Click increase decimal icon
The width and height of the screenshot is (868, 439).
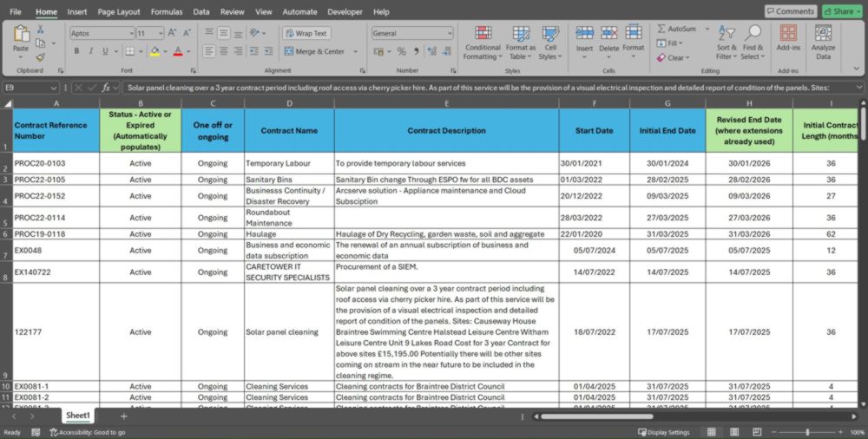pos(432,51)
